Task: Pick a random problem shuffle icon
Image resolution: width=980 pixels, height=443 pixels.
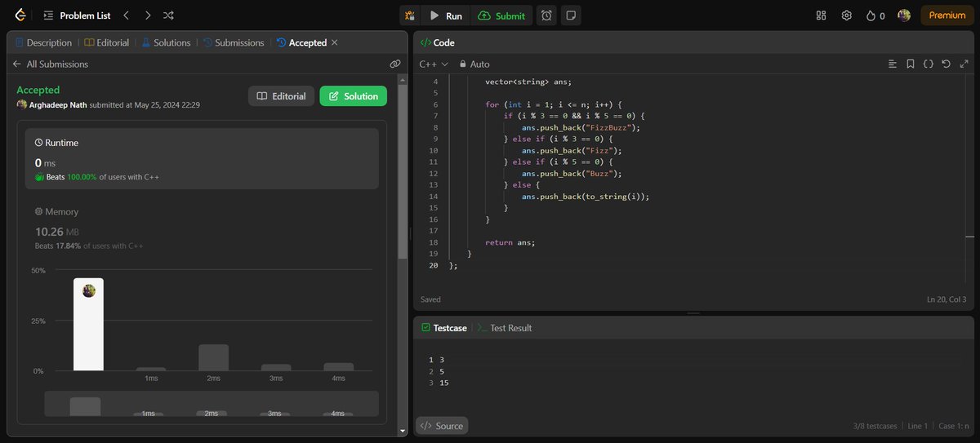Action: pyautogui.click(x=168, y=15)
